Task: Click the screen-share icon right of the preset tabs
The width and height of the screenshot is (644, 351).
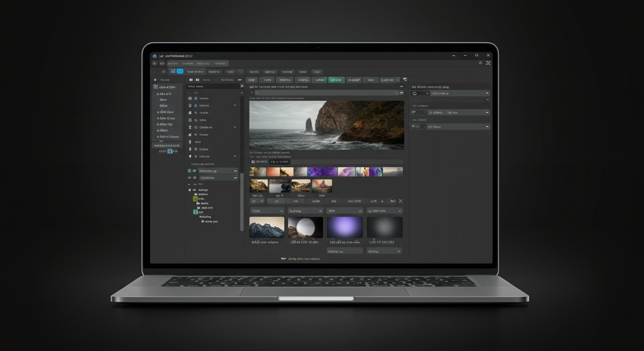Action: 404,79
